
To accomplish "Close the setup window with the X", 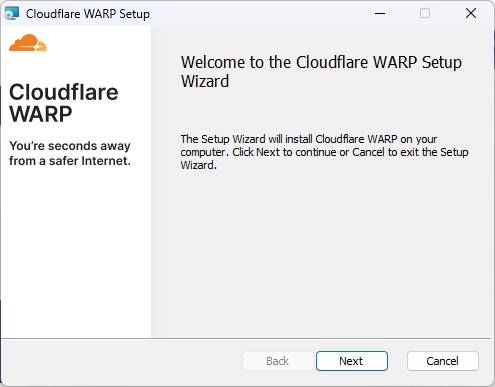I will coord(471,13).
